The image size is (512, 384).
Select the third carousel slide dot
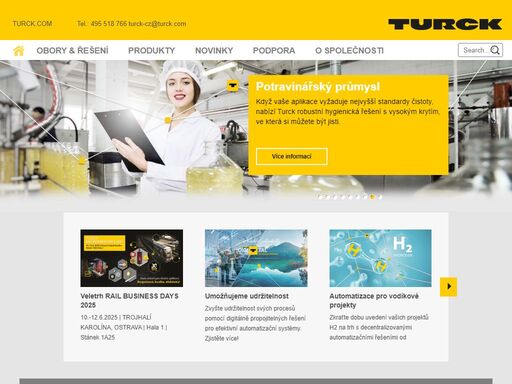(335, 197)
